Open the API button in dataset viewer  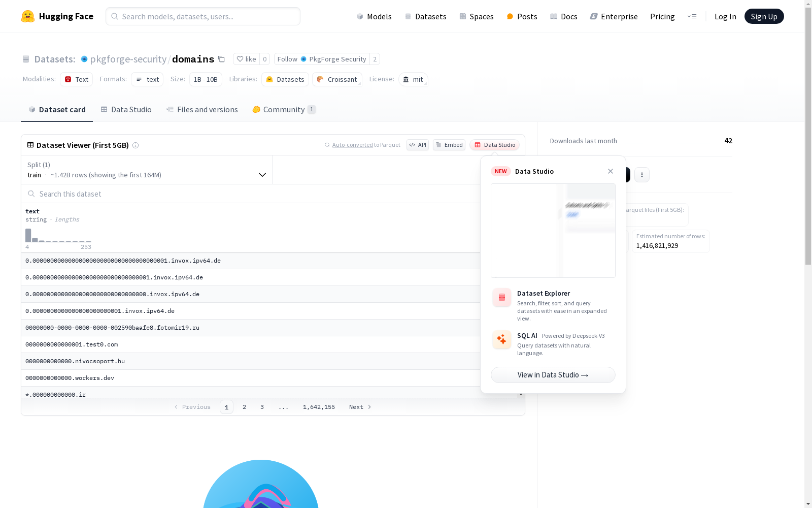click(x=418, y=145)
